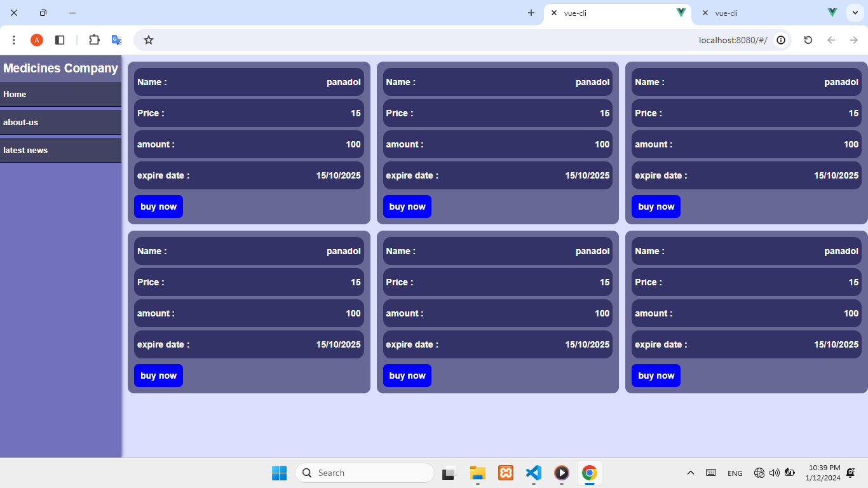Open latest news from the sidebar
The width and height of the screenshot is (868, 488).
(x=60, y=150)
